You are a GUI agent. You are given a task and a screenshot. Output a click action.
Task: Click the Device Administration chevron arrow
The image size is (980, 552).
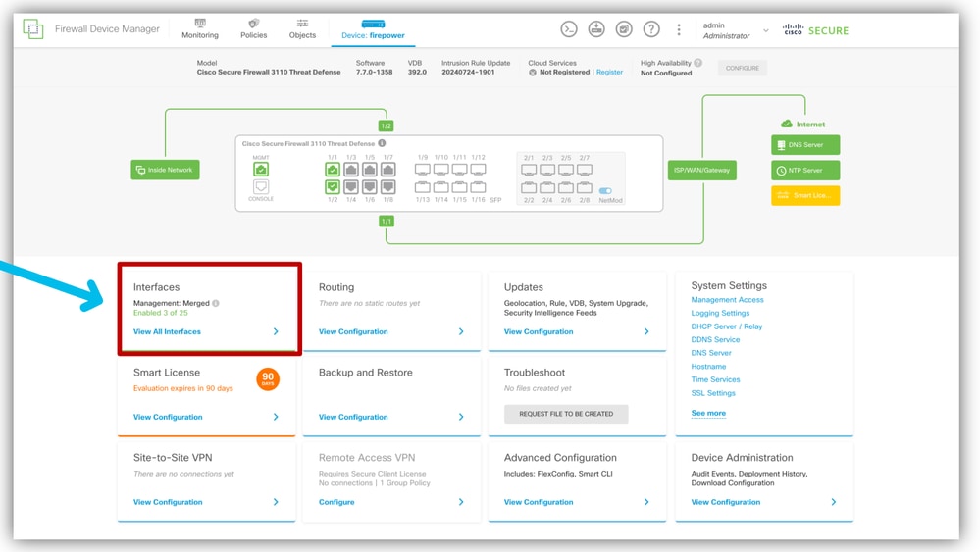click(834, 502)
